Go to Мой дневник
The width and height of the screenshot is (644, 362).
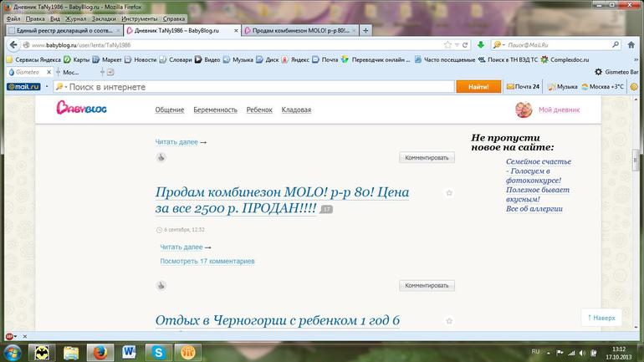pyautogui.click(x=559, y=110)
